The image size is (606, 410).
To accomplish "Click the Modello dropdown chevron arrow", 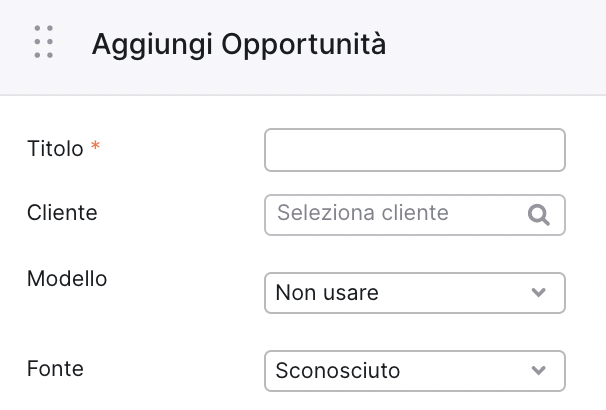I will 538,292.
